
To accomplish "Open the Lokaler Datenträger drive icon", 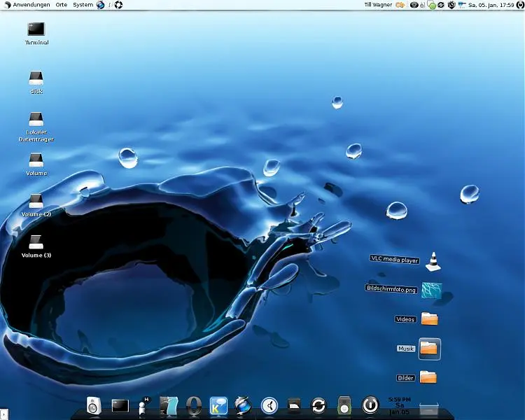I will 36,120.
